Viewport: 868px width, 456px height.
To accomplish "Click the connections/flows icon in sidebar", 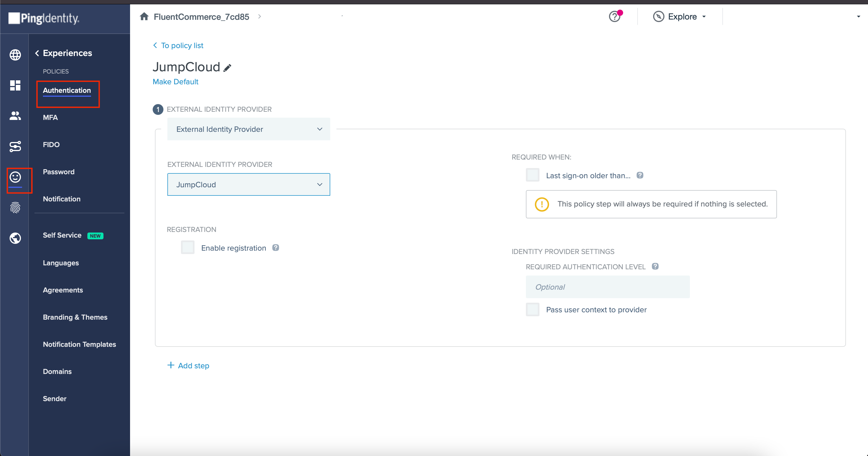I will (16, 147).
